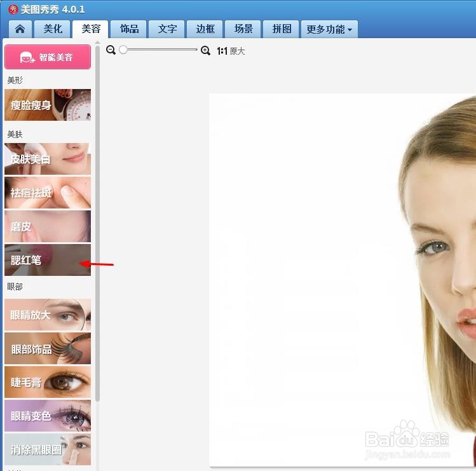Switch to the 美化 tab
Viewport: 476px width, 471px height.
(52, 29)
